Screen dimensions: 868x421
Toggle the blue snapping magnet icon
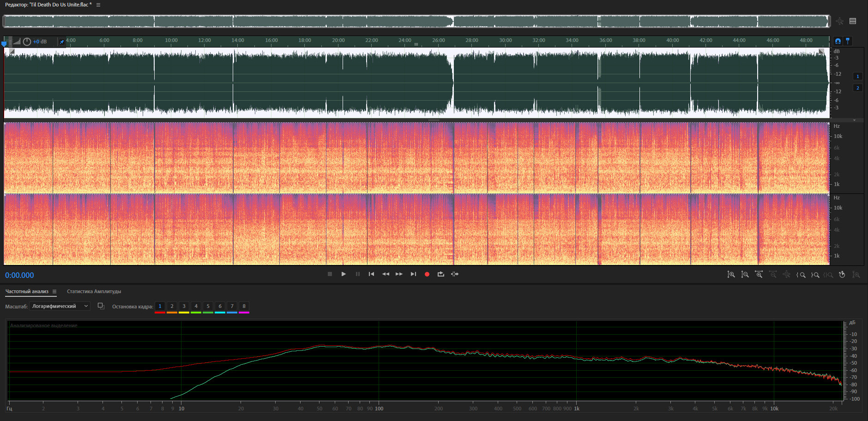[838, 41]
